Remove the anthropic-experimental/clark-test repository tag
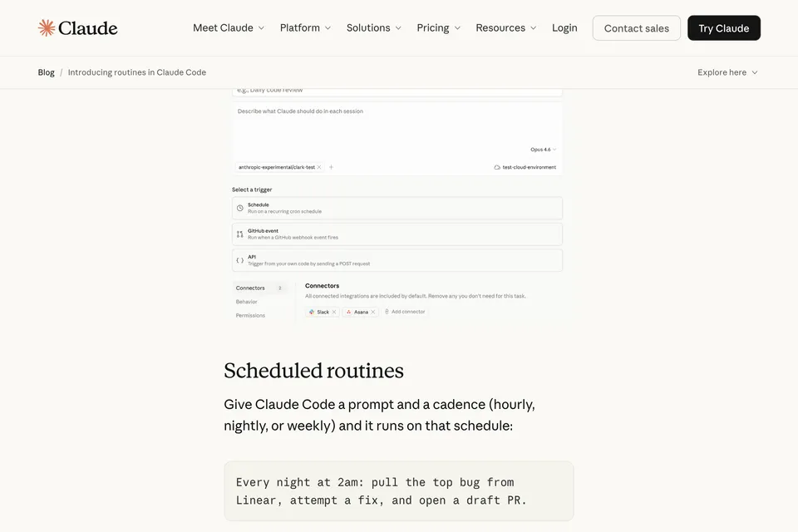The image size is (798, 532). [318, 167]
